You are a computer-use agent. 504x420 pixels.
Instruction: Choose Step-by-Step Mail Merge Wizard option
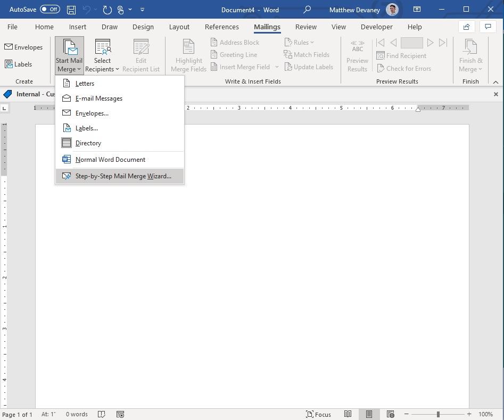(x=120, y=176)
